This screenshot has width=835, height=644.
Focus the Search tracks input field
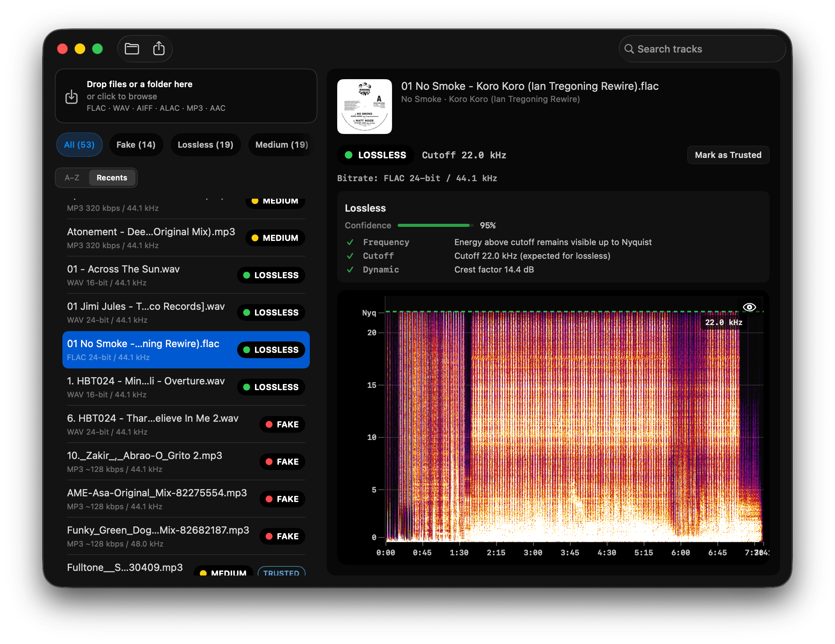click(701, 49)
